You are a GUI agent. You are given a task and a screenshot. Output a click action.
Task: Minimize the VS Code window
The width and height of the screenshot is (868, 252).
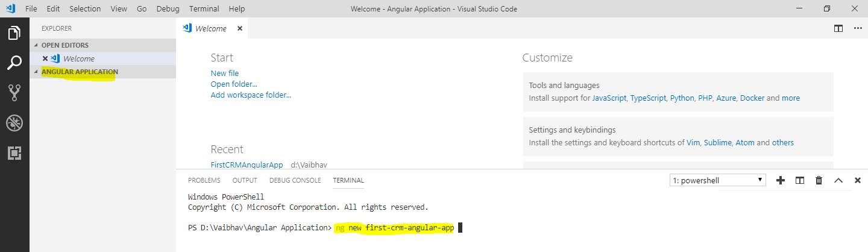point(800,9)
